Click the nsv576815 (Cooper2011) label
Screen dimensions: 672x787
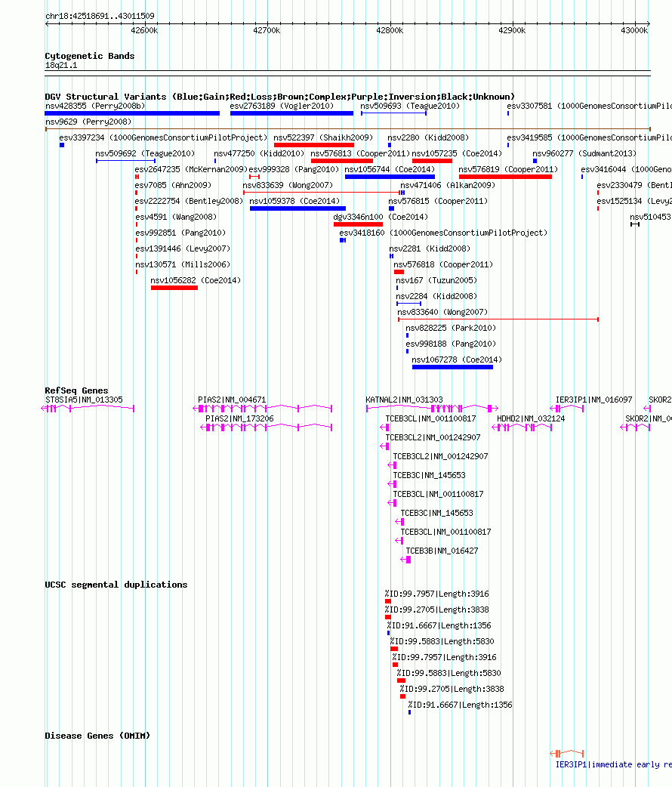[438, 201]
